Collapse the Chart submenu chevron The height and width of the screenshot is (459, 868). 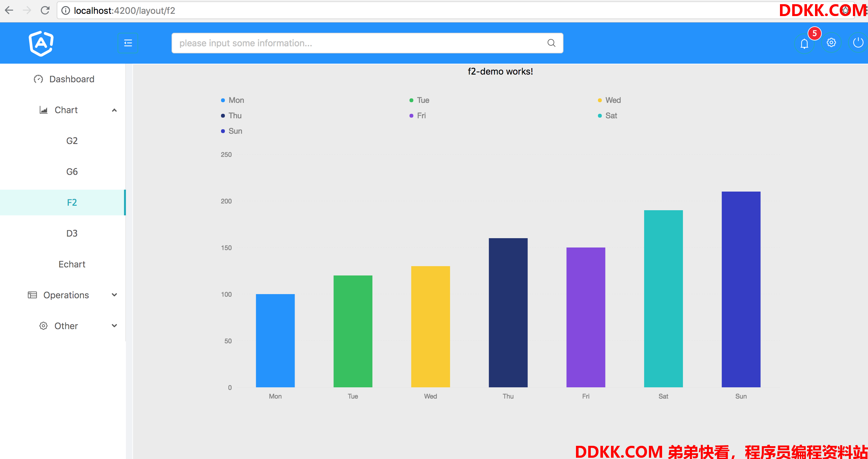pos(114,110)
